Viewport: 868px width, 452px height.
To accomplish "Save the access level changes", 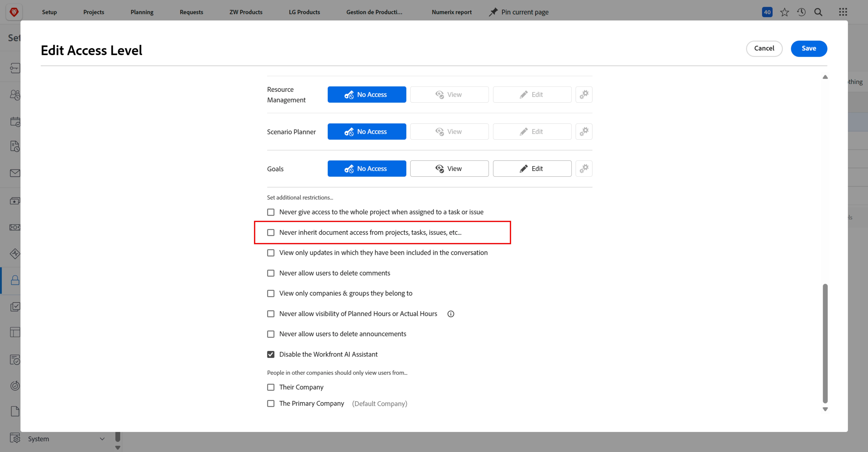I will tap(808, 49).
